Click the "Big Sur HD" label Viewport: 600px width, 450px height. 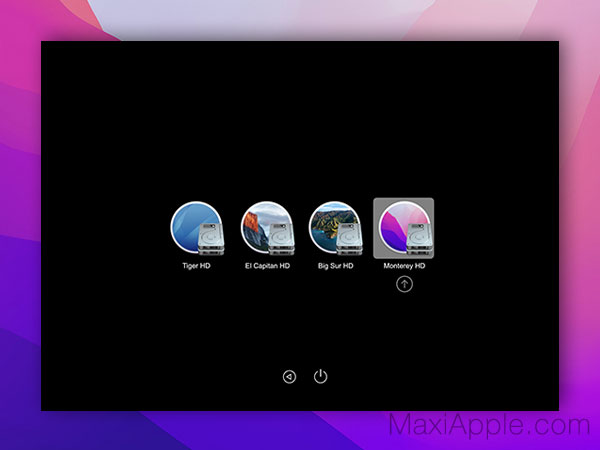pyautogui.click(x=336, y=266)
